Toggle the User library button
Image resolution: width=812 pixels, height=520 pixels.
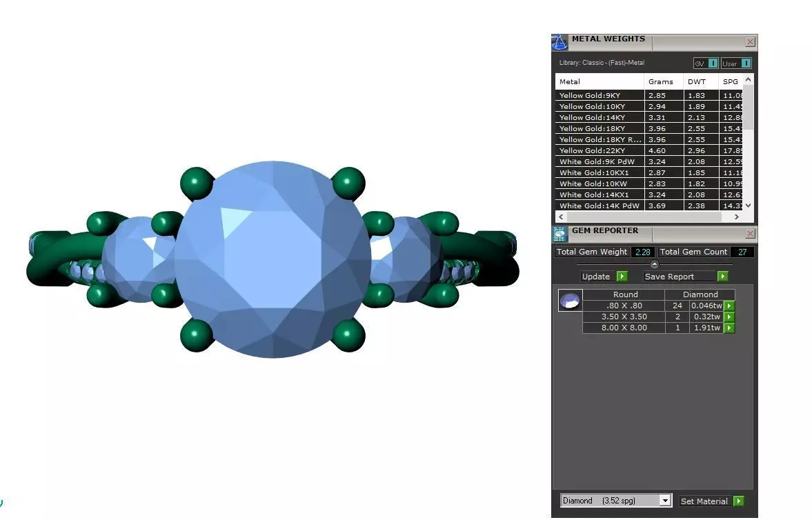pyautogui.click(x=736, y=63)
